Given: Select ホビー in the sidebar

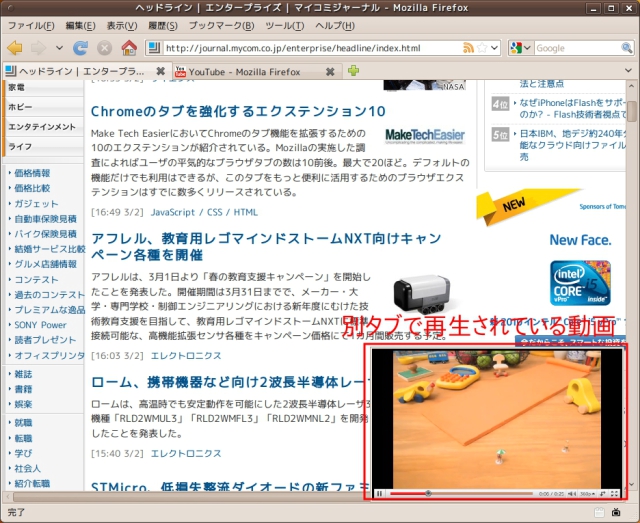Looking at the screenshot, I should (x=43, y=107).
